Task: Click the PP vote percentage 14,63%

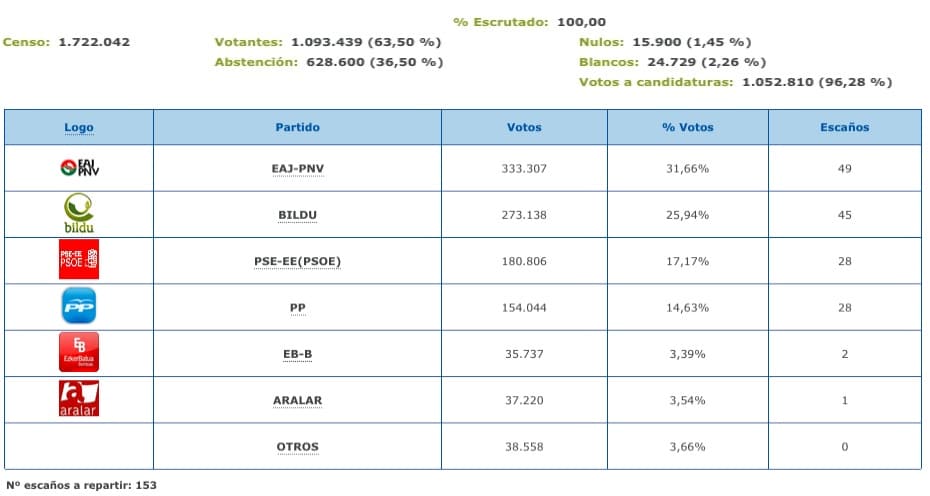Action: (687, 308)
